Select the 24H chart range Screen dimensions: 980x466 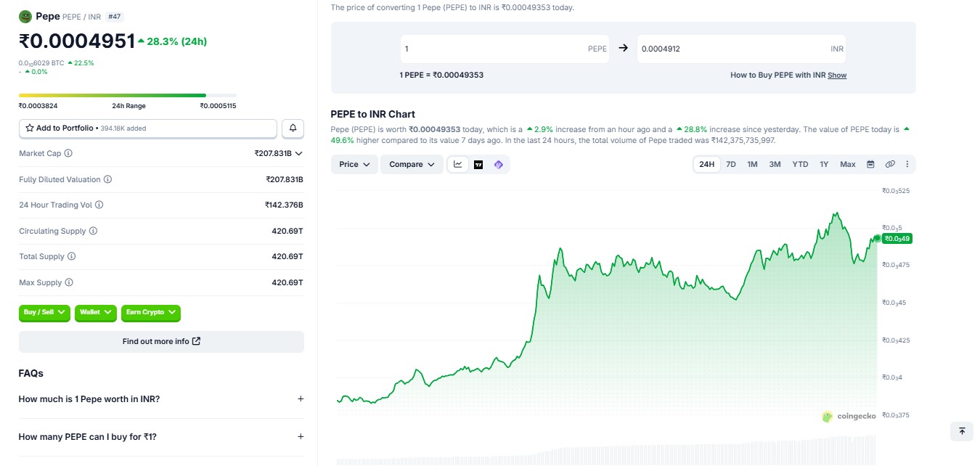coord(706,164)
